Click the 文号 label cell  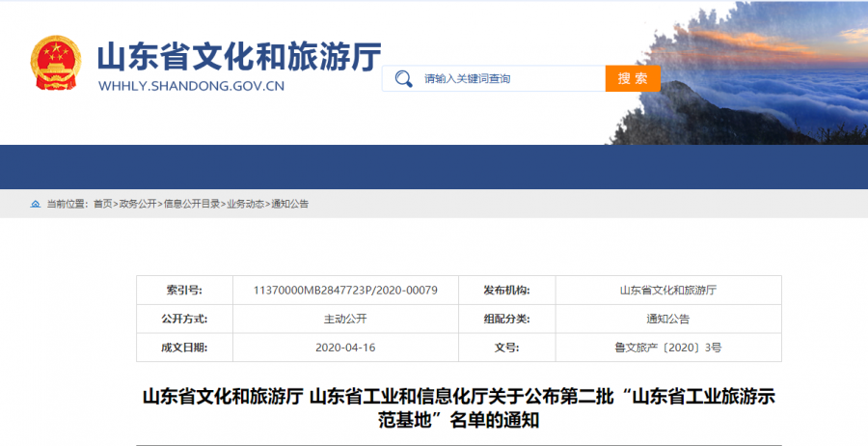click(507, 348)
